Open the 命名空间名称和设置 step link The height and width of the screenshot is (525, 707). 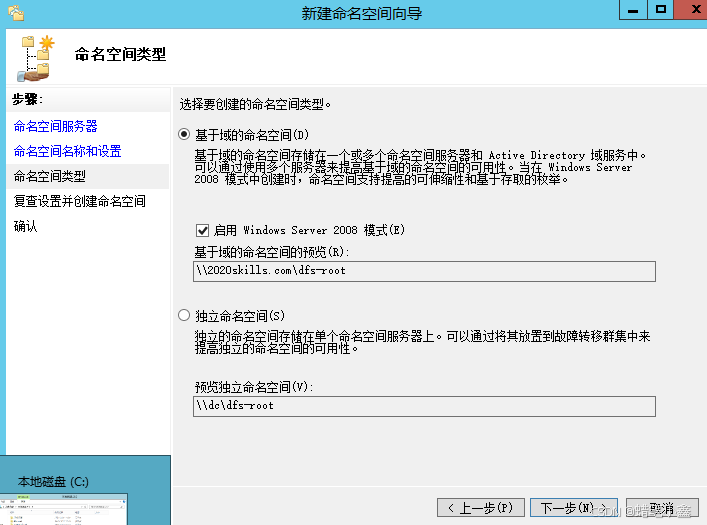click(68, 151)
